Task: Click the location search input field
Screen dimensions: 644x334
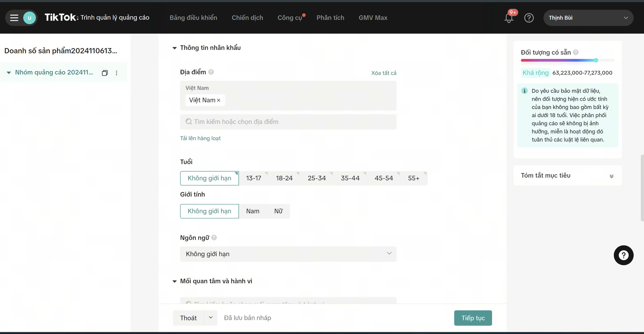Action: (288, 122)
